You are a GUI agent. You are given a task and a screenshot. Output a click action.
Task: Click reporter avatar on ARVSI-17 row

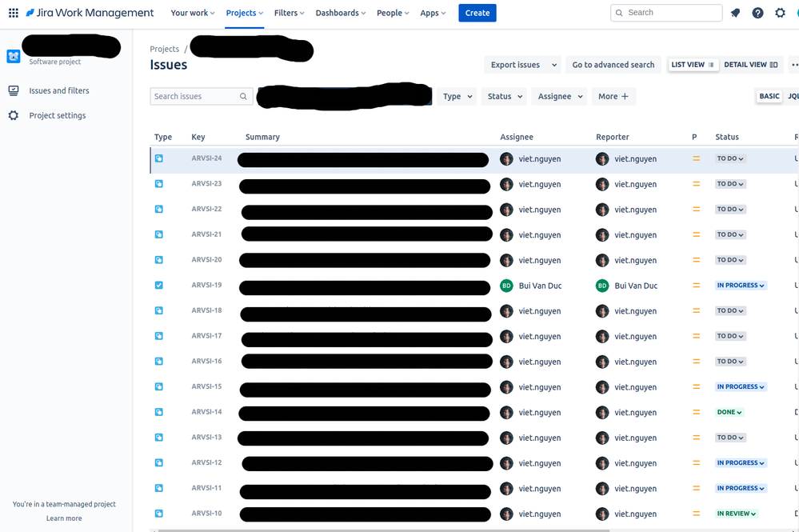tap(602, 336)
